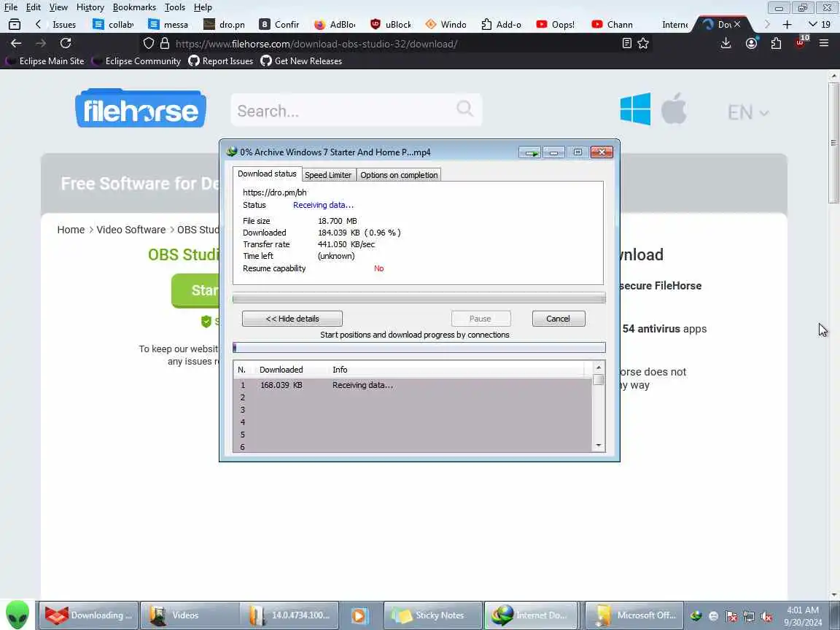This screenshot has width=840, height=630.
Task: Click the search magnifier icon on FileHorse
Action: (x=464, y=109)
